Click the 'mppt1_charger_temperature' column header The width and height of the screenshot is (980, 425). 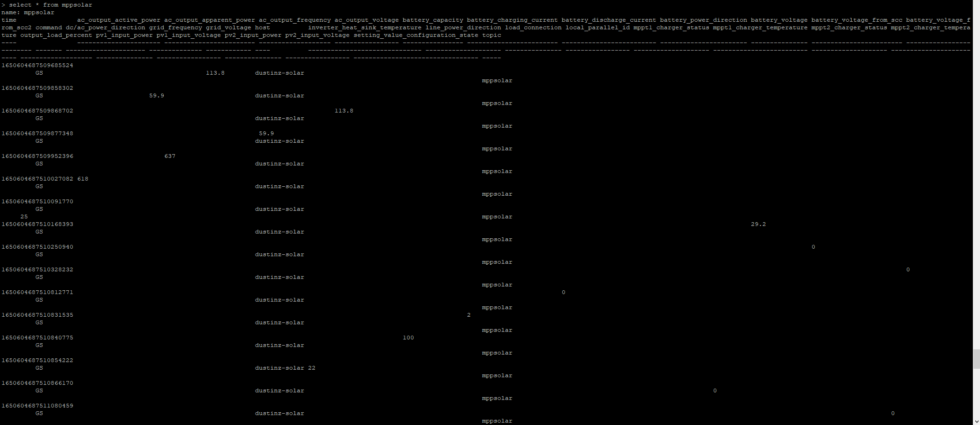[760, 27]
